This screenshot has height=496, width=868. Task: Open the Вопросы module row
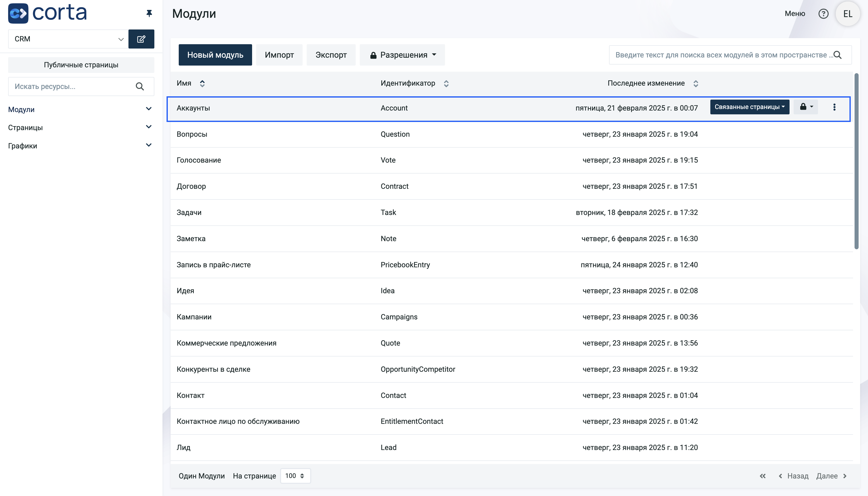[511, 134]
